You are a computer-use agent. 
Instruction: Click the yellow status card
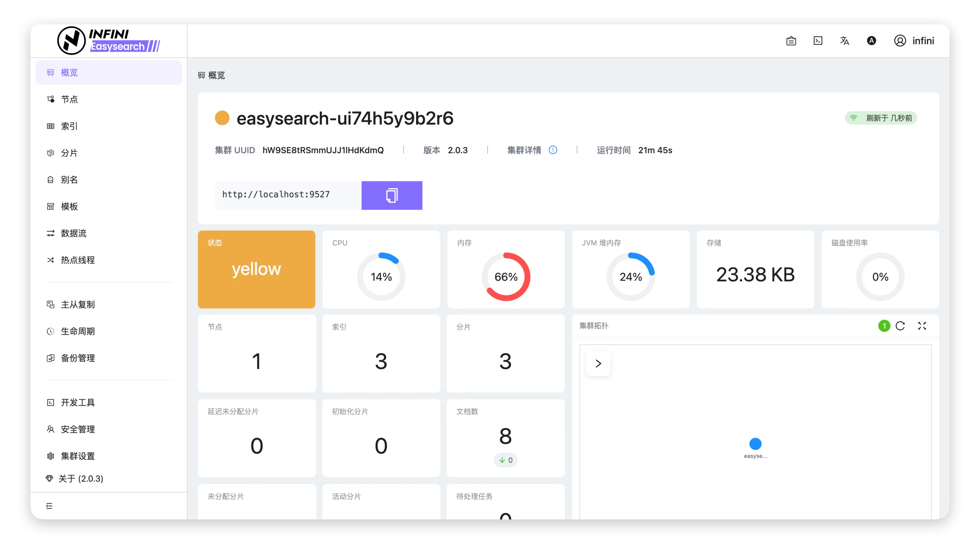coord(257,269)
